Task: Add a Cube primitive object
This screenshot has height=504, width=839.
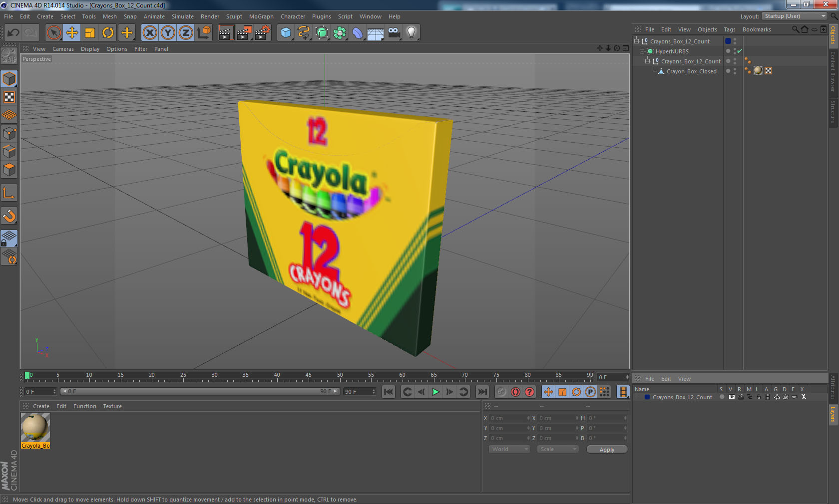Action: (286, 33)
